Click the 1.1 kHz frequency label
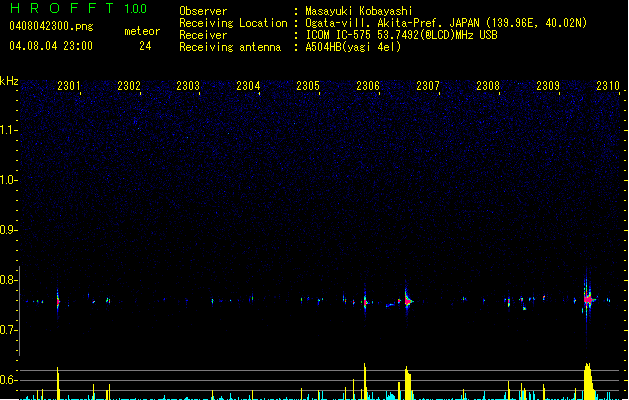629x400 pixels. click(x=8, y=130)
